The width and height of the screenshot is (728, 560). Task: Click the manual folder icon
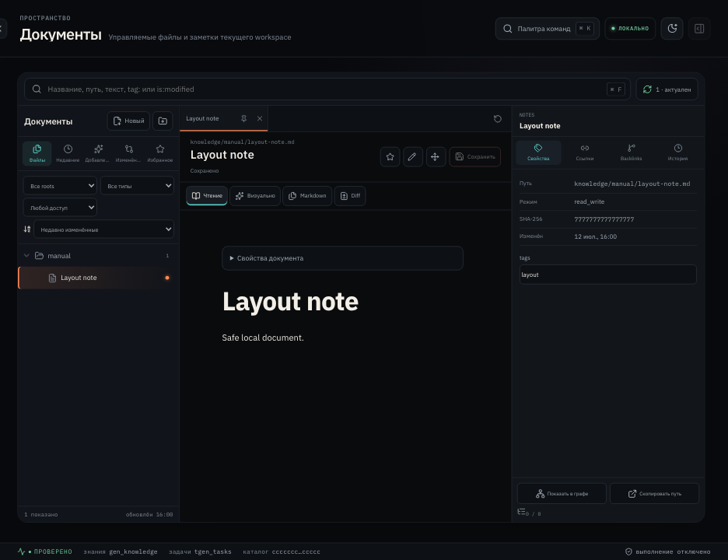point(40,255)
